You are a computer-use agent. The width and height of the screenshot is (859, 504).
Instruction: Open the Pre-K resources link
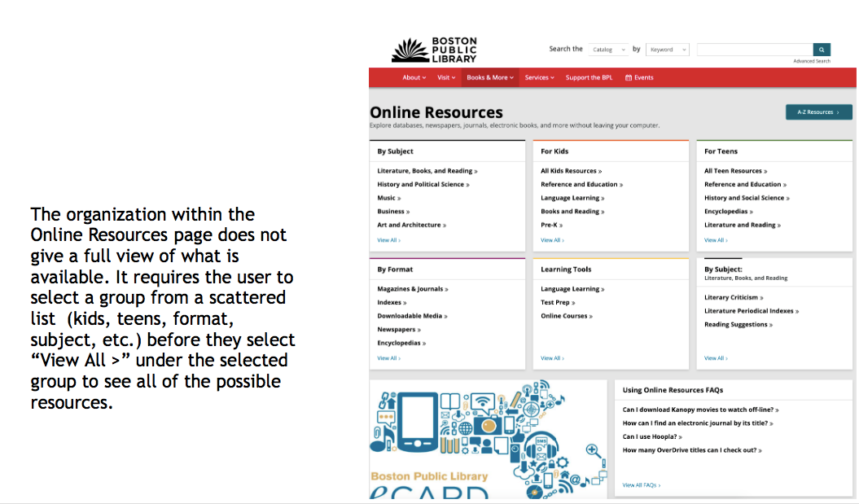(552, 226)
